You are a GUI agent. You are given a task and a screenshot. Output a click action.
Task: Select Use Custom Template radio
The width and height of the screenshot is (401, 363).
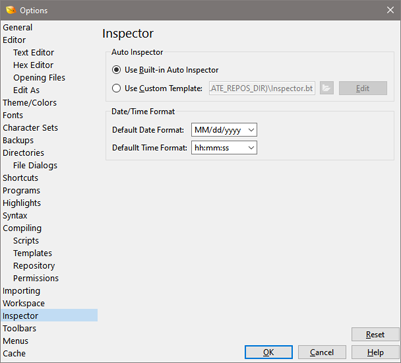[x=116, y=88]
